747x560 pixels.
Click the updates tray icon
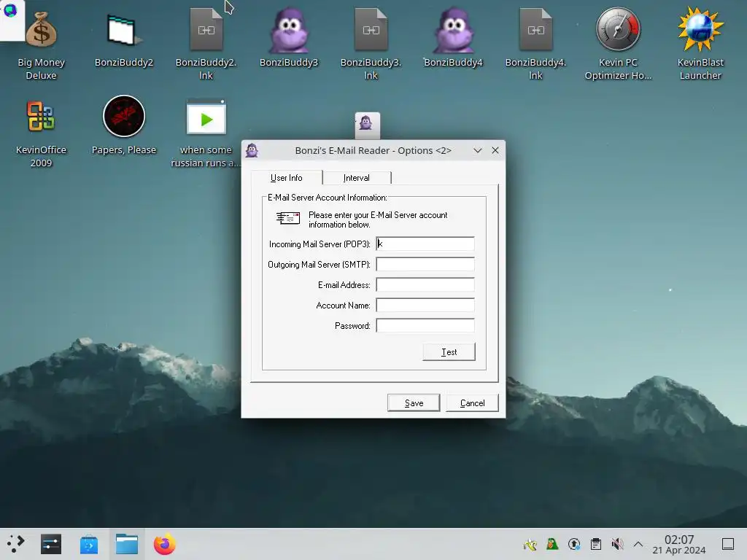(574, 544)
